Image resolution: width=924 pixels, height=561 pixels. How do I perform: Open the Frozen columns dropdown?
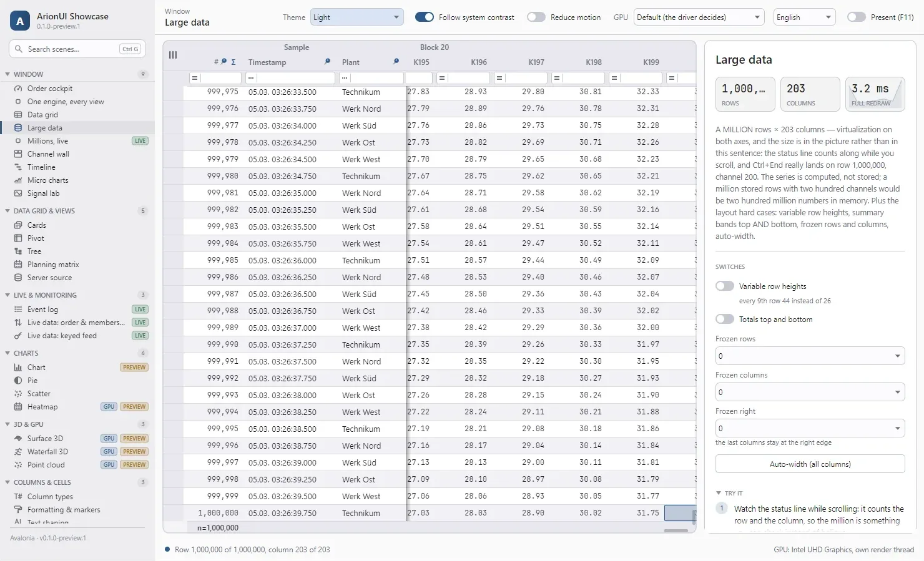tap(810, 393)
